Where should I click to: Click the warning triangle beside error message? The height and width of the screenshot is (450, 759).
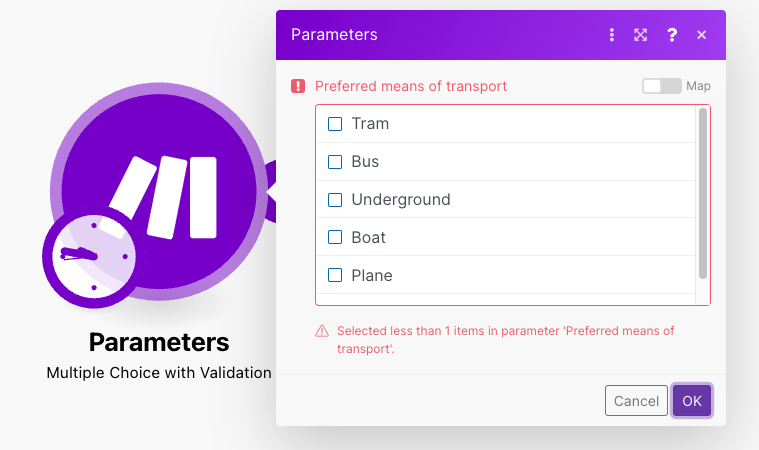coord(322,331)
